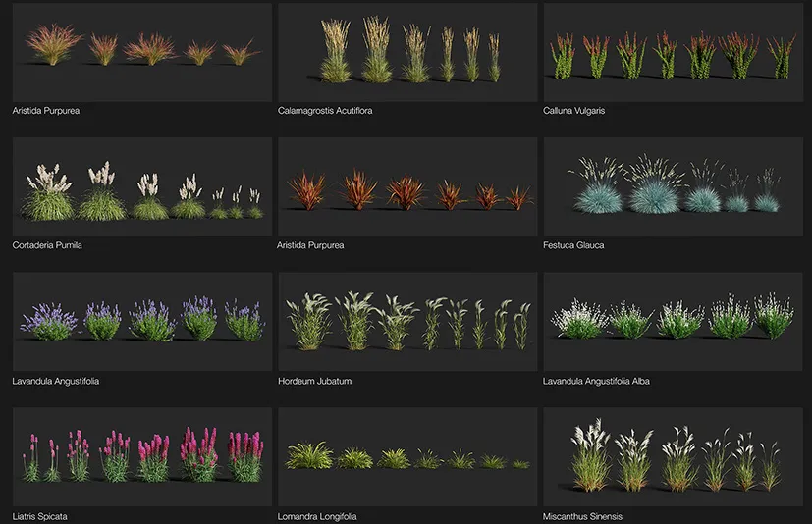812x524 pixels.
Task: Click the "Calamagrostis Acutiflora" caption text
Action: [x=325, y=110]
